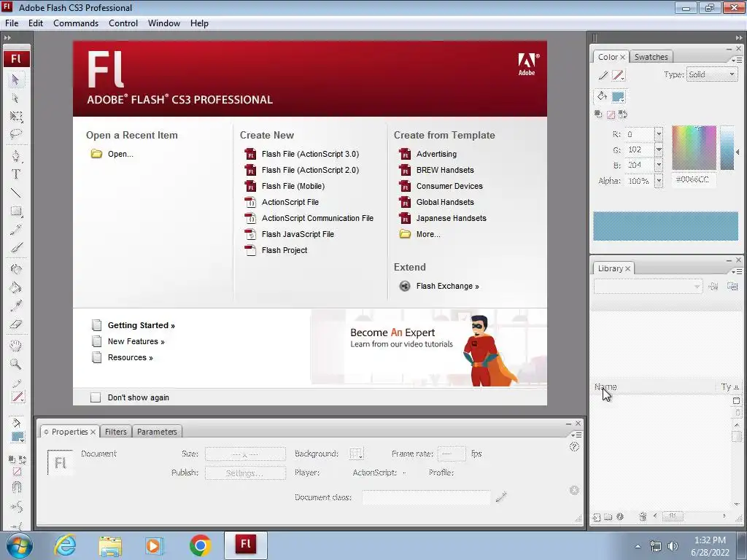This screenshot has height=560, width=747.
Task: Select the Subselection (white arrow) tool
Action: (x=16, y=98)
